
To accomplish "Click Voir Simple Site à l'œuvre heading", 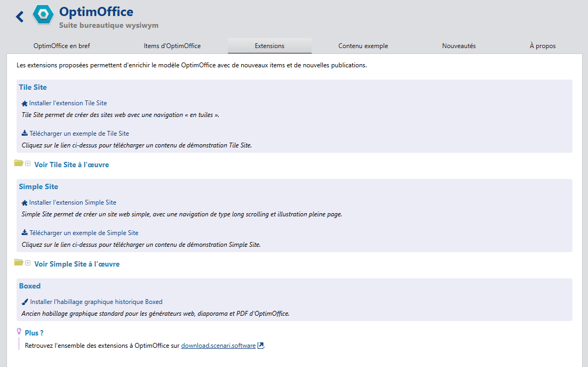I will coord(77,264).
